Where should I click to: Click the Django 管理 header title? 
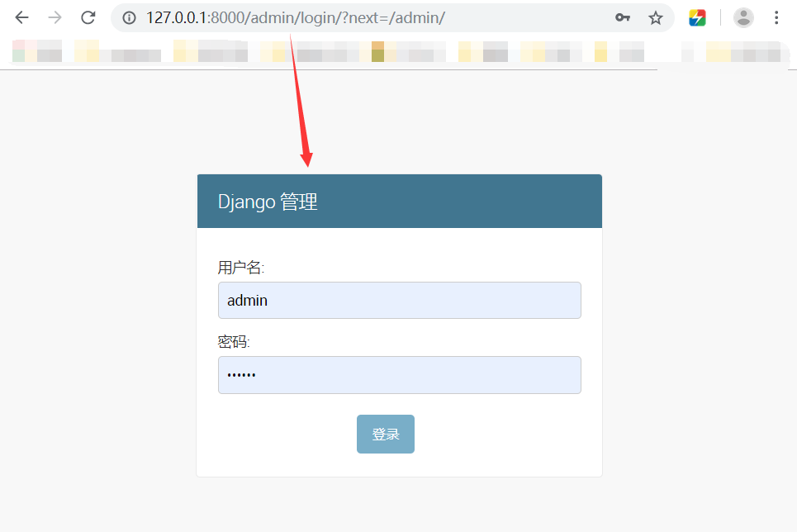point(268,202)
